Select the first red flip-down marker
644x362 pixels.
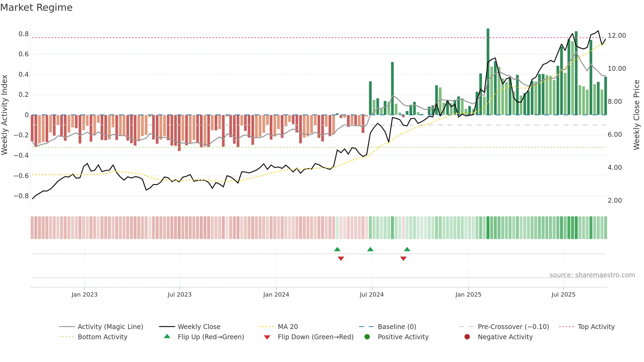341,258
